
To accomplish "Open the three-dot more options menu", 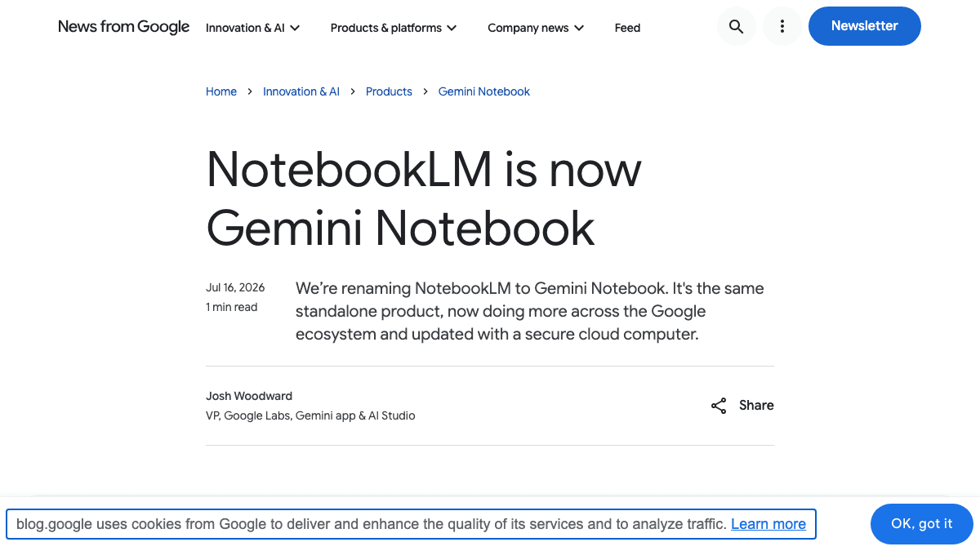I will (x=782, y=26).
